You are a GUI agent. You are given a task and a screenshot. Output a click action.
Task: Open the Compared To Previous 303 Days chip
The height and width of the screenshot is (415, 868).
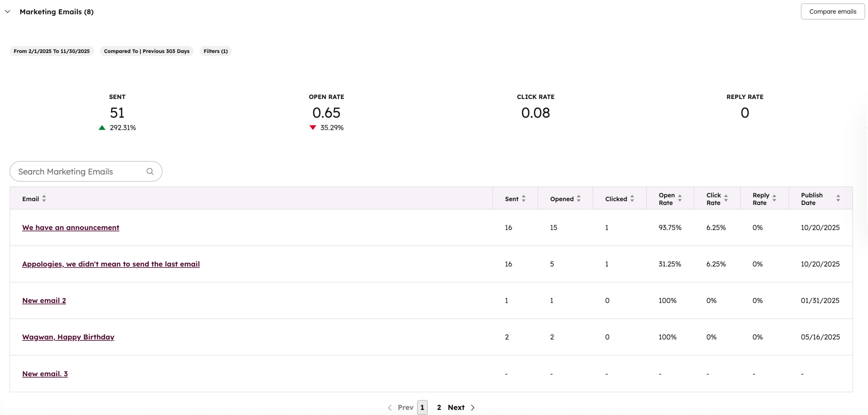tap(147, 51)
